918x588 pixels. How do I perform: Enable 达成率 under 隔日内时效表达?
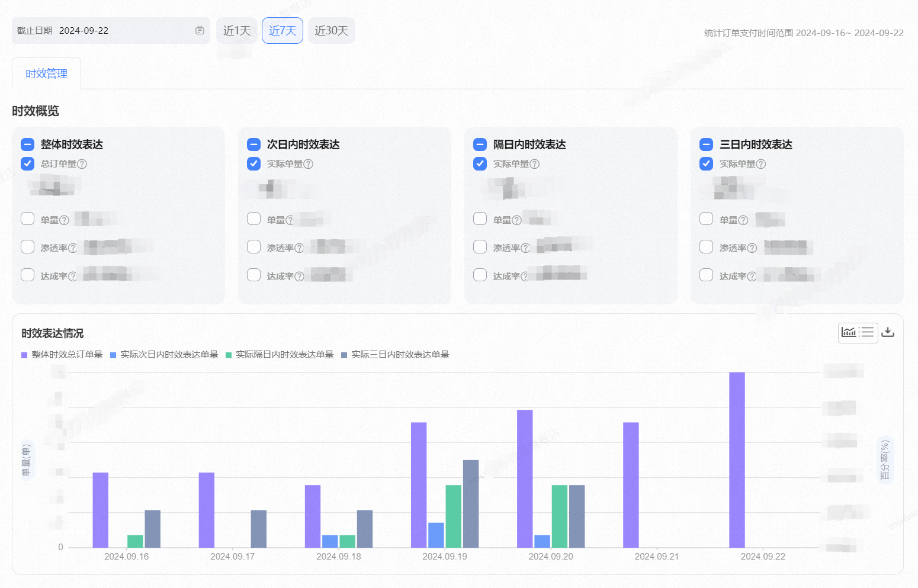coord(480,275)
